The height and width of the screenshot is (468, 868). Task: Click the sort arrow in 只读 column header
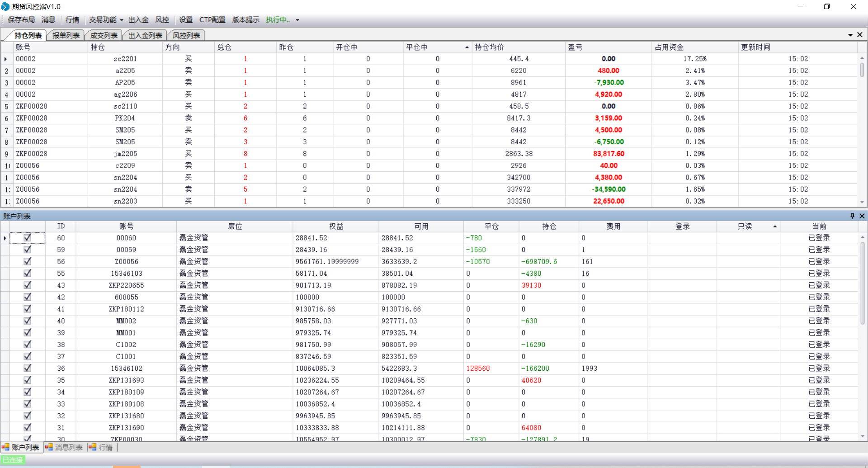[774, 226]
